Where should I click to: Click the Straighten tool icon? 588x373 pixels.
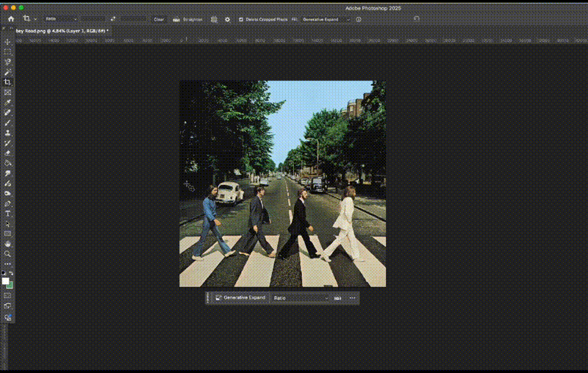pyautogui.click(x=176, y=19)
